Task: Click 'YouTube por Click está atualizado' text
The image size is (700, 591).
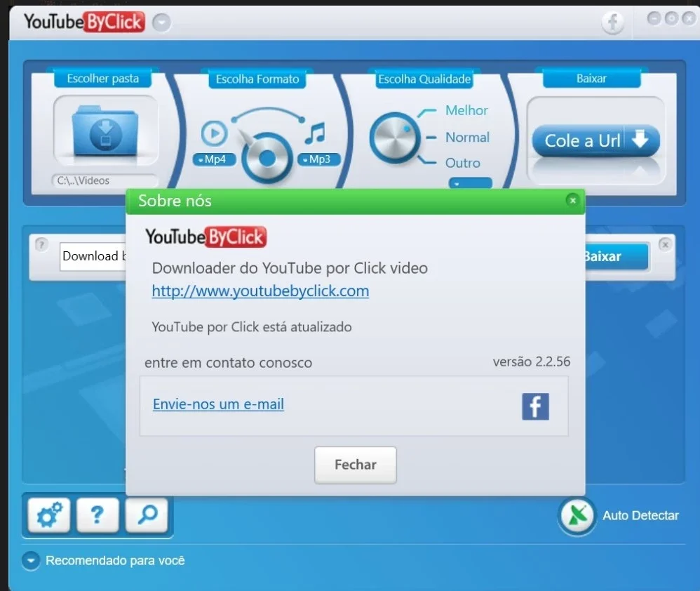Action: (x=251, y=327)
